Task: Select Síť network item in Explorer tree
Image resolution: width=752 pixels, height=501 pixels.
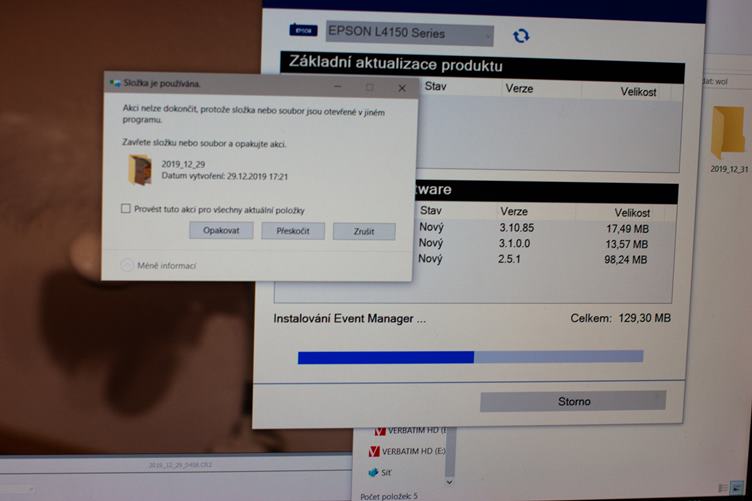Action: [x=380, y=473]
